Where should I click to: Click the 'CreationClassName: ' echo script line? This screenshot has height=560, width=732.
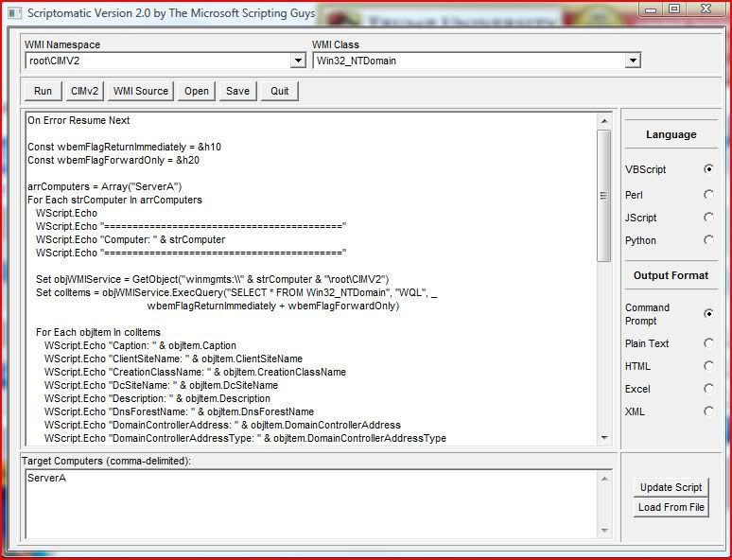195,373
